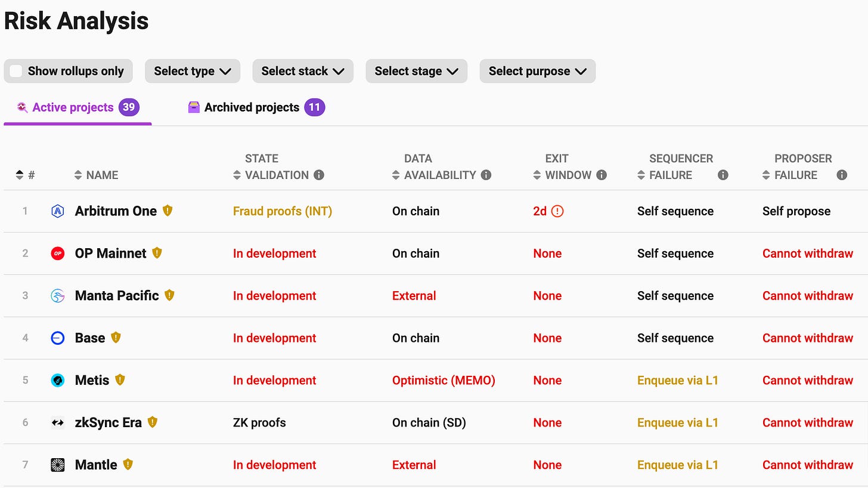This screenshot has height=488, width=868.
Task: Click Cannot withdraw in OP Mainnet row
Action: point(808,254)
